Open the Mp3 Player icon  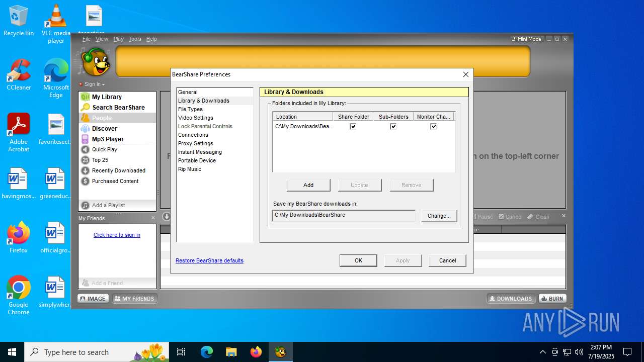[x=85, y=139]
